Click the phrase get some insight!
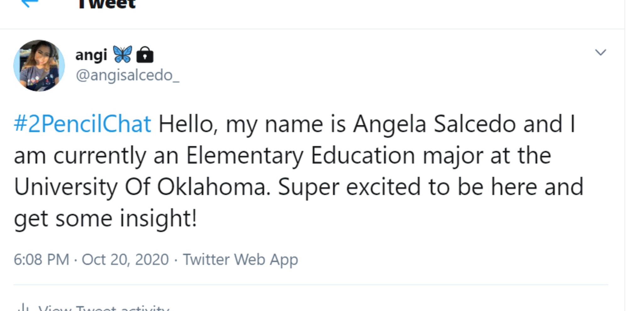This screenshot has height=311, width=644. pyautogui.click(x=105, y=218)
